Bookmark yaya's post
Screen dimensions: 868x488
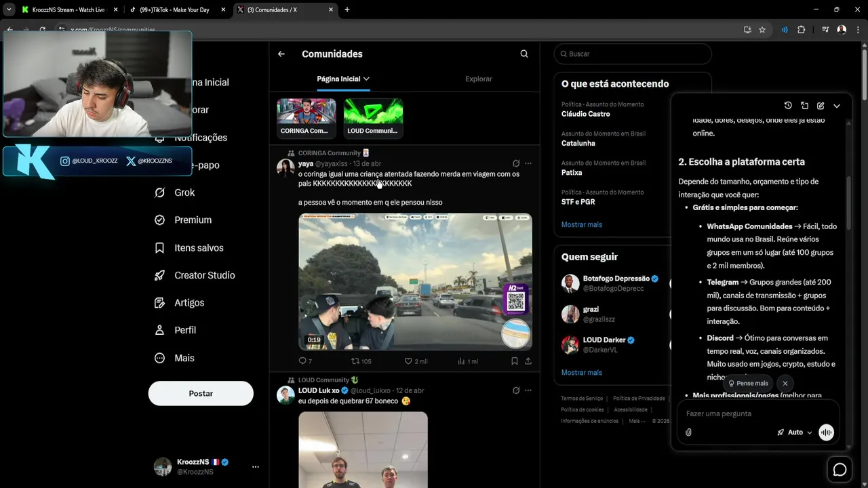pyautogui.click(x=515, y=361)
